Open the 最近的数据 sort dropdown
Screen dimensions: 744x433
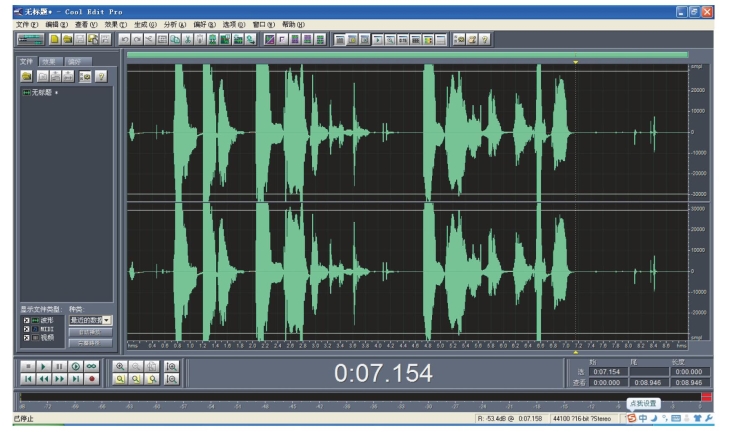(108, 319)
